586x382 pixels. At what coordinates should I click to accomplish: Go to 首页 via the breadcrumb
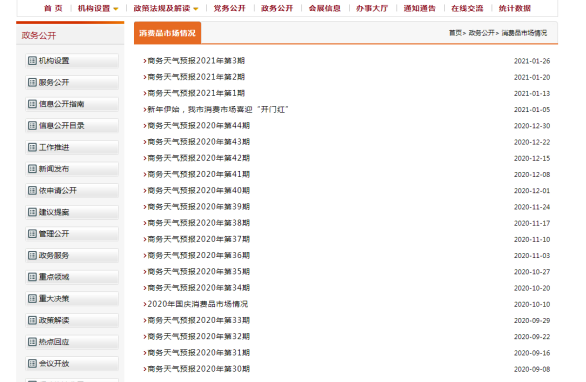pyautogui.click(x=455, y=33)
